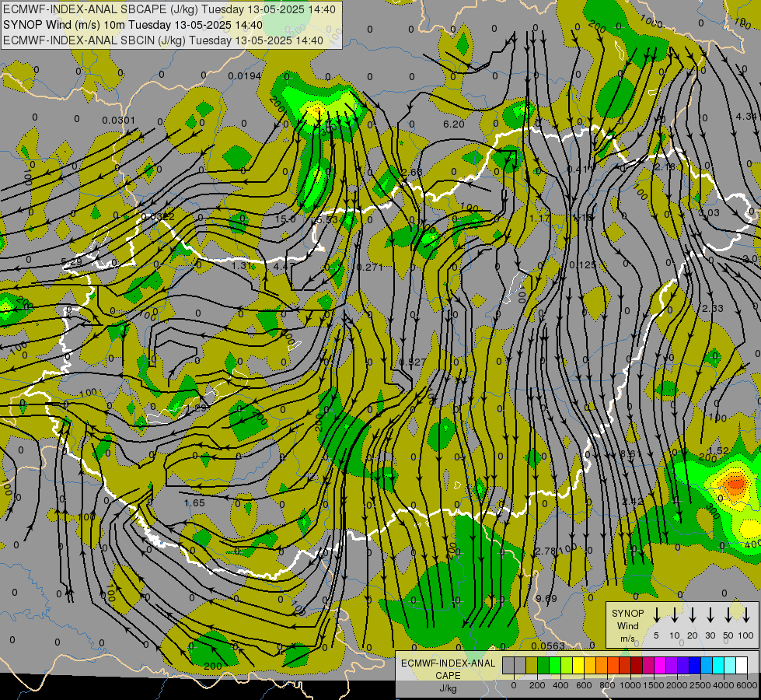Viewport: 761px width, 700px height.
Task: Click the orange-red CAPE maximum hotspot
Action: (x=736, y=483)
